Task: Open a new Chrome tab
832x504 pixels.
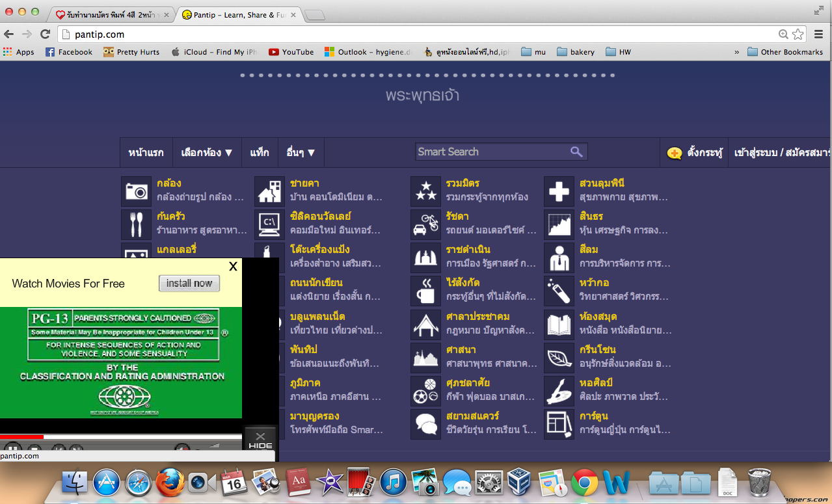Action: click(315, 15)
